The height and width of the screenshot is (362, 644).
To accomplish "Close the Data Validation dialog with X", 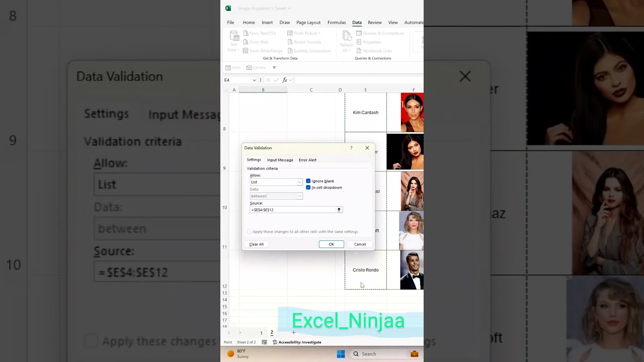I will click(367, 148).
